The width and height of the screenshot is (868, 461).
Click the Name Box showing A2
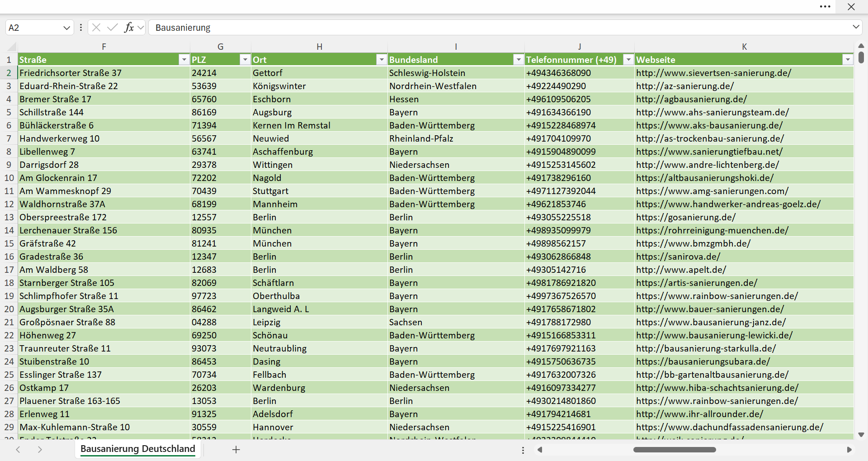tap(34, 28)
